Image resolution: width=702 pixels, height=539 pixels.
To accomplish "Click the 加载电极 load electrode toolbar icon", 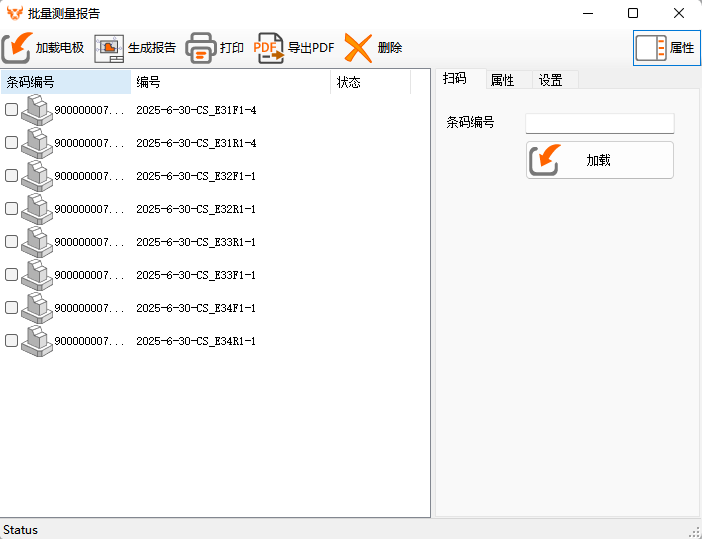I will coord(17,48).
